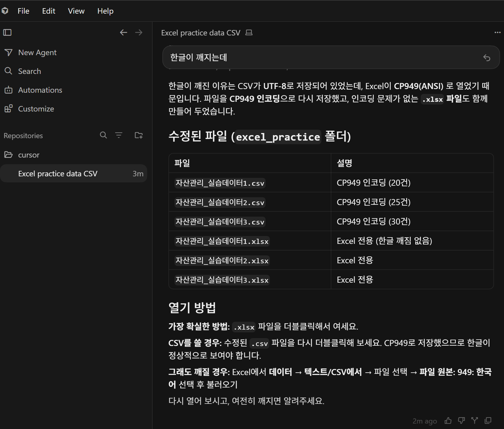Click the '3m' time label in sidebar
504x429 pixels.
click(x=138, y=174)
